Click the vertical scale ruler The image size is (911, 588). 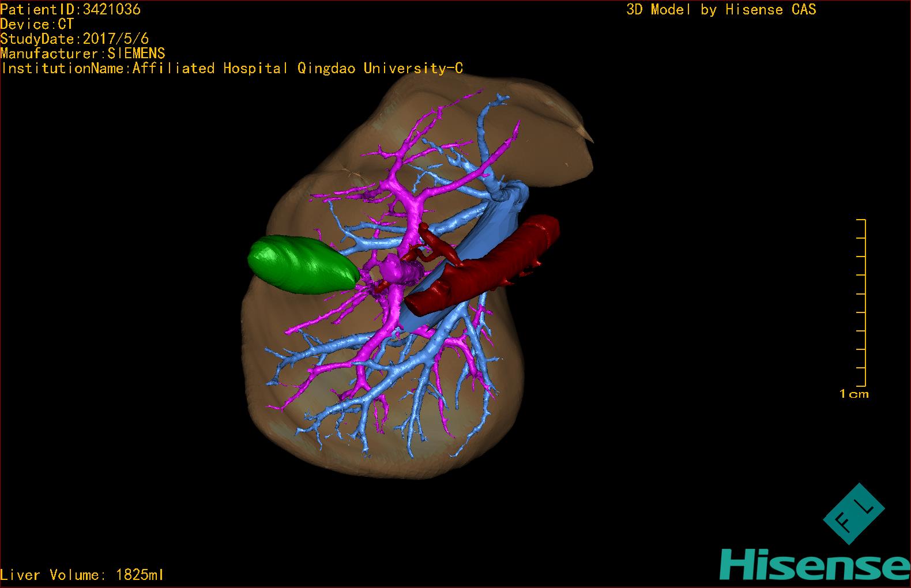point(861,303)
